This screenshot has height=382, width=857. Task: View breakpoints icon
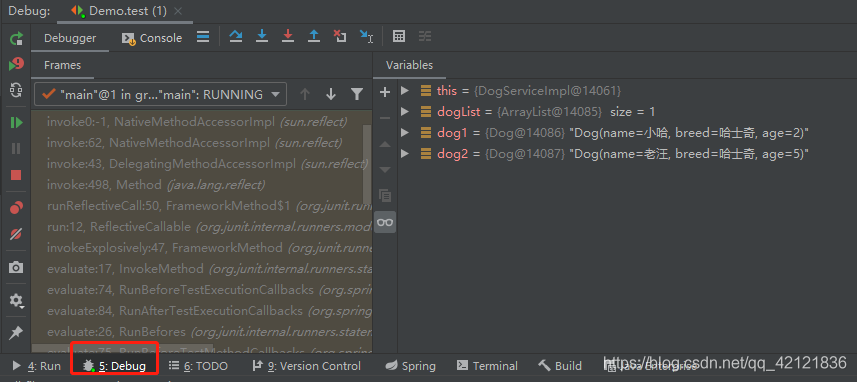click(x=16, y=208)
